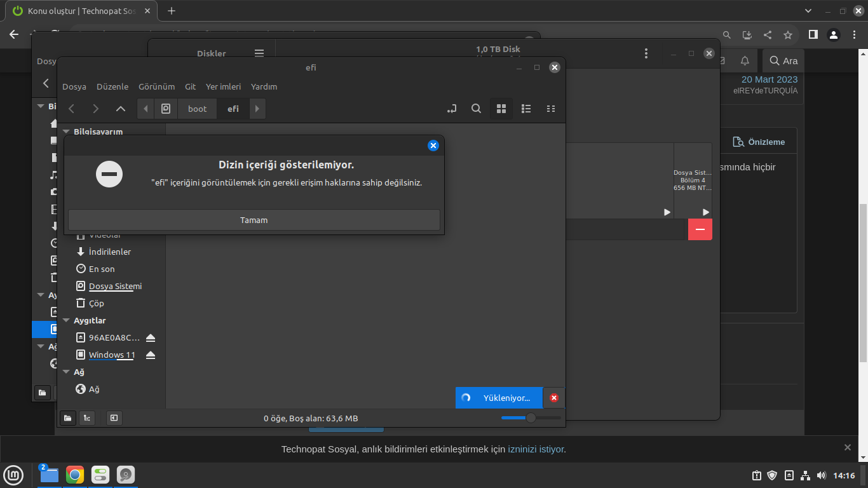Screen dimensions: 868x488
Task: Open the Görünüm menu
Action: pyautogui.click(x=156, y=86)
